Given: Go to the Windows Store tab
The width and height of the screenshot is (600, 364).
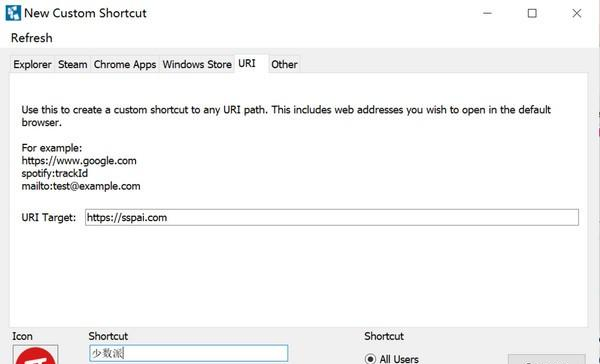Looking at the screenshot, I should pos(197,64).
